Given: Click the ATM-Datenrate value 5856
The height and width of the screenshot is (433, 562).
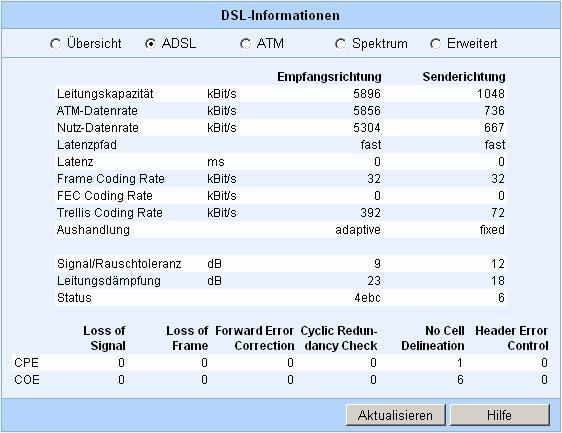Looking at the screenshot, I should [367, 111].
